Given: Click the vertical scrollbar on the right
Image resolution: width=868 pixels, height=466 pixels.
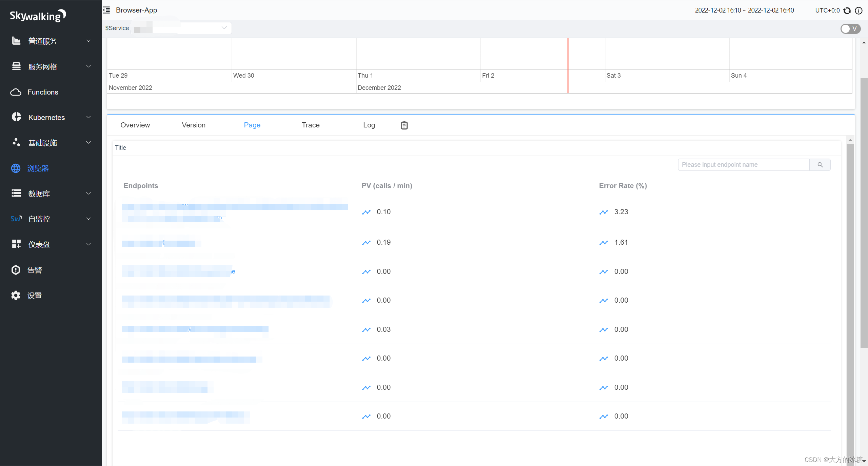Looking at the screenshot, I should tap(864, 203).
